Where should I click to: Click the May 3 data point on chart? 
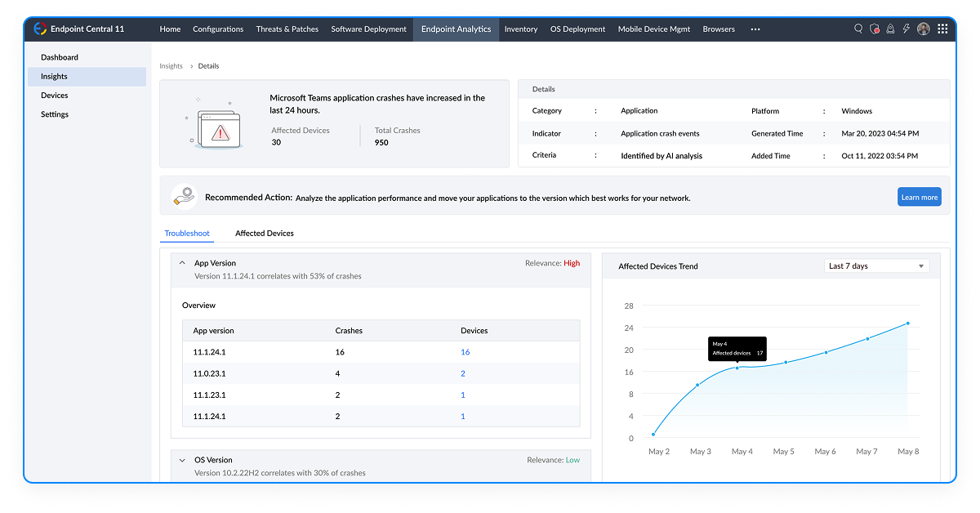[697, 385]
